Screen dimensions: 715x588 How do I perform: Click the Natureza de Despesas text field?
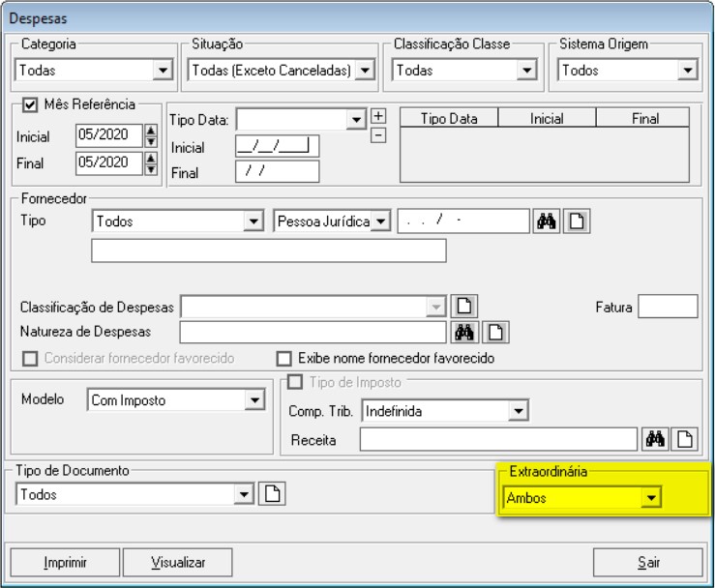pos(313,333)
